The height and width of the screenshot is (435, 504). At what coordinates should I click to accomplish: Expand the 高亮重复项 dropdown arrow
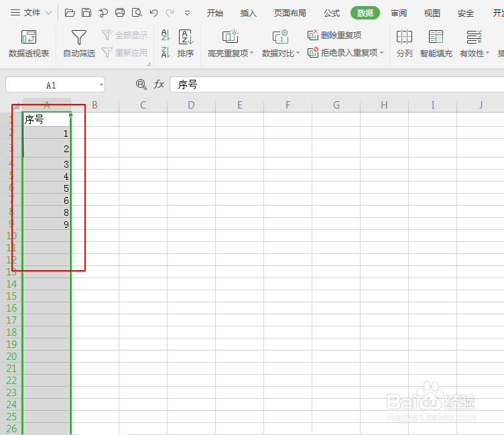(252, 53)
